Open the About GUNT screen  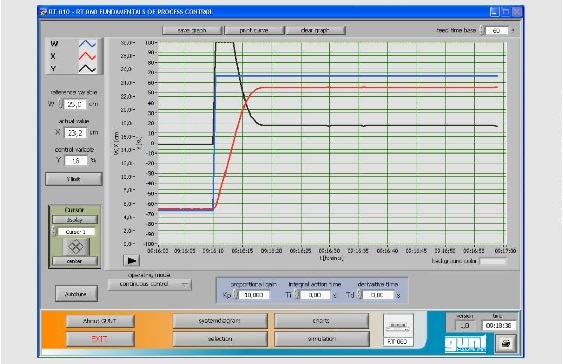[x=100, y=321]
